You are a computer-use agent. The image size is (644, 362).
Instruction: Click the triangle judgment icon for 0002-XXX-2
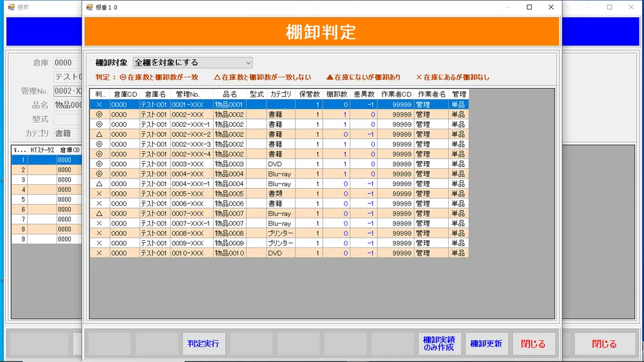click(99, 135)
